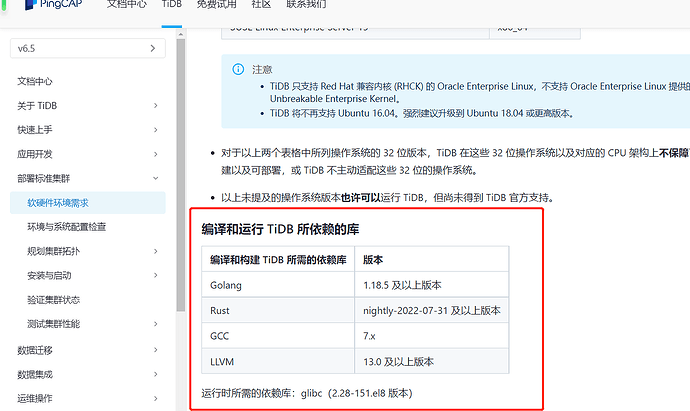Open 联系我们 in the top navigation
The height and width of the screenshot is (411, 690).
(306, 4)
